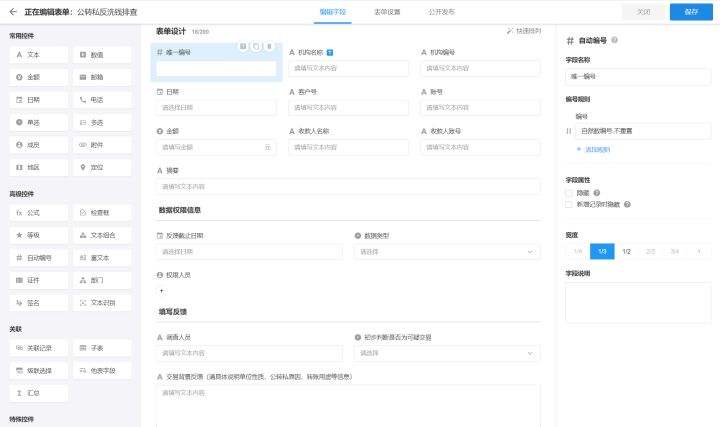
Task: Click the blue badge beside 机构名称 label
Action: point(330,52)
